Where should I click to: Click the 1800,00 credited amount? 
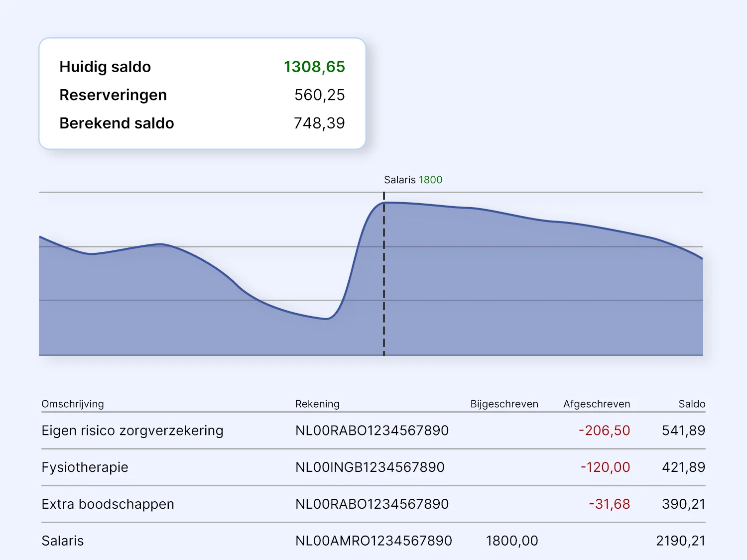pyautogui.click(x=511, y=541)
